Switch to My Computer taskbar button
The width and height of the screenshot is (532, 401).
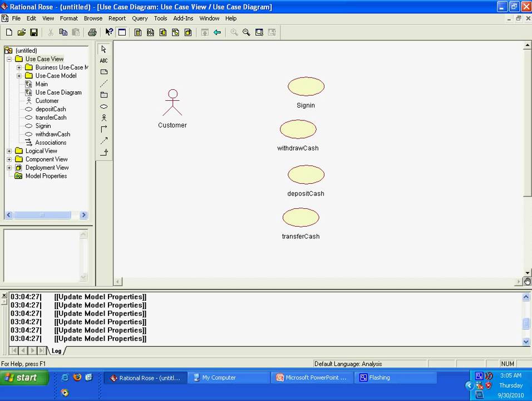[229, 378]
